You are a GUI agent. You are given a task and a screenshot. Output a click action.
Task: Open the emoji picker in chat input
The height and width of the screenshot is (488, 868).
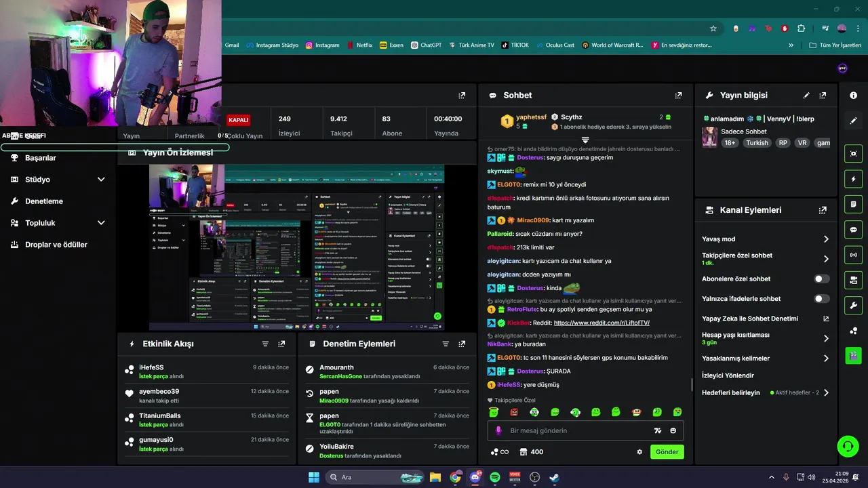(x=673, y=430)
